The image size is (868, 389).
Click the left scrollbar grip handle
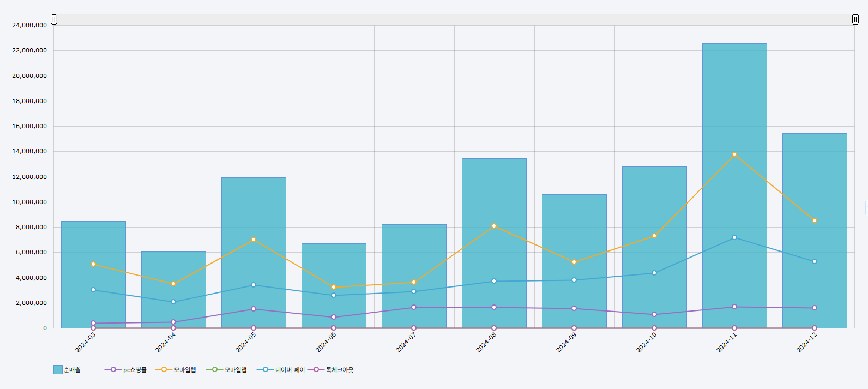coord(54,20)
